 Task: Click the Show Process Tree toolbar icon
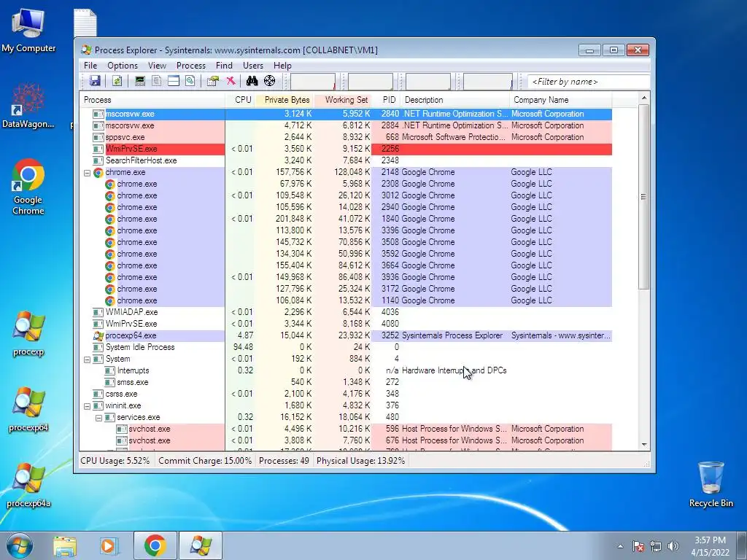coord(156,81)
